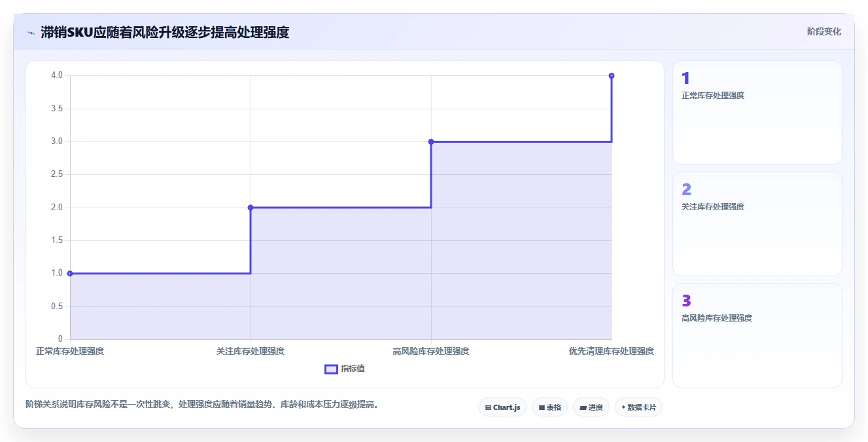The height and width of the screenshot is (442, 868).
Task: Click the 进度 tag chip
Action: [591, 407]
